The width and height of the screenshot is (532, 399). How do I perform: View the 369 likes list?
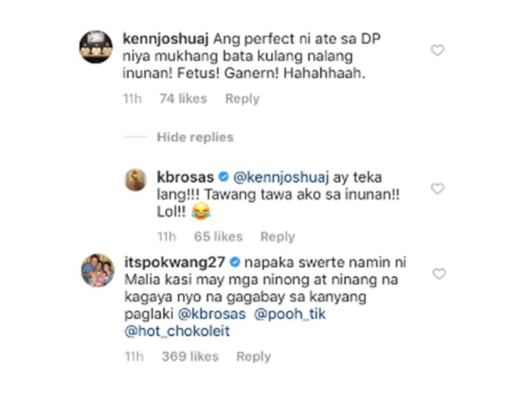[x=190, y=356]
